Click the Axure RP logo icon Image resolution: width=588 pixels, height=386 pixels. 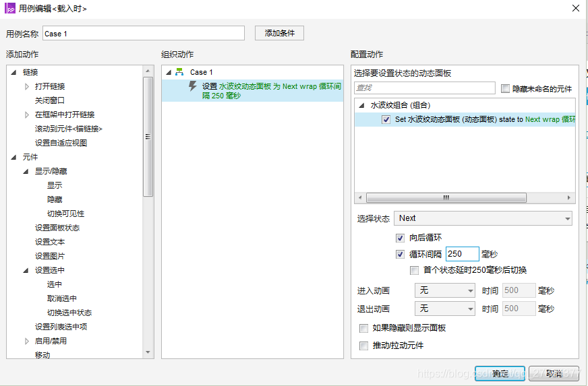click(10, 8)
